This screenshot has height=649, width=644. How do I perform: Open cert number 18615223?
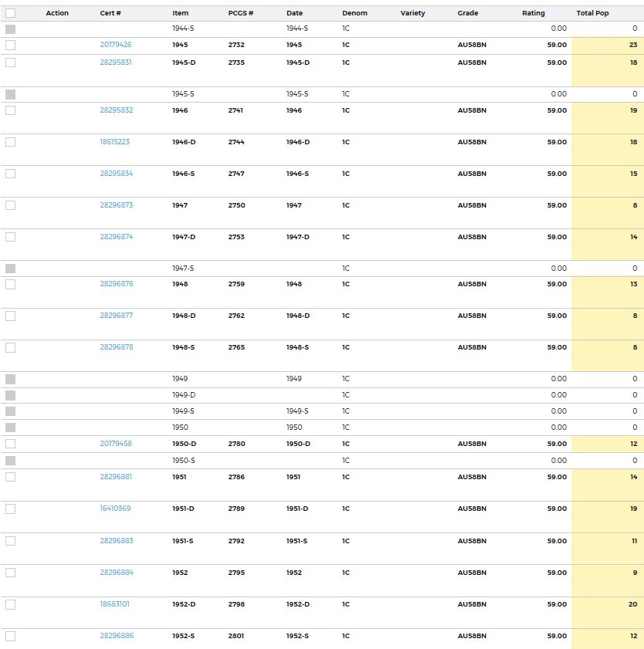point(115,141)
